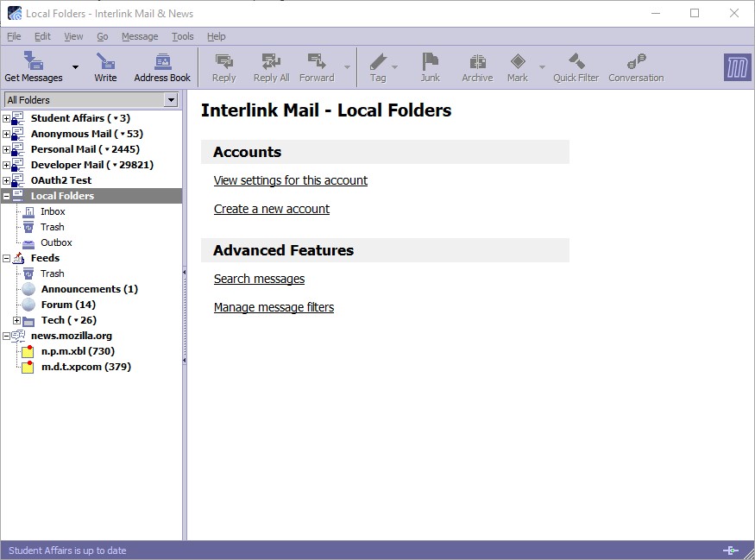Click the online status icon in status bar

pos(731,551)
